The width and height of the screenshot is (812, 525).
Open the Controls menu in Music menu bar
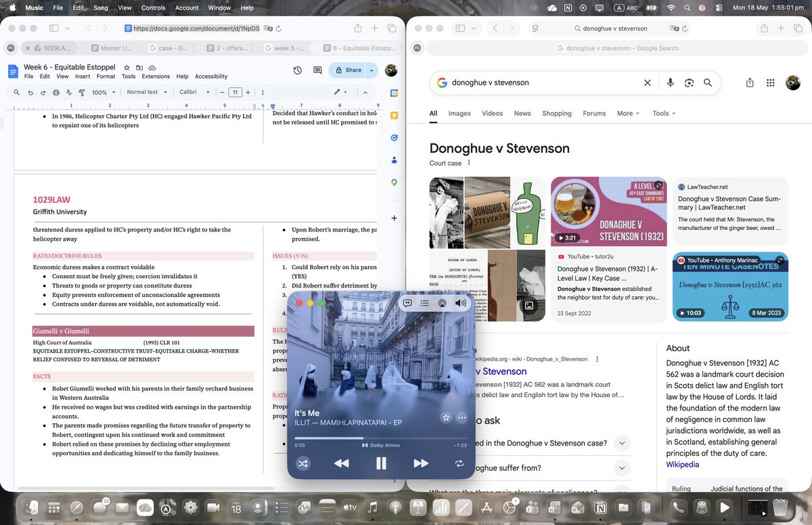153,7
